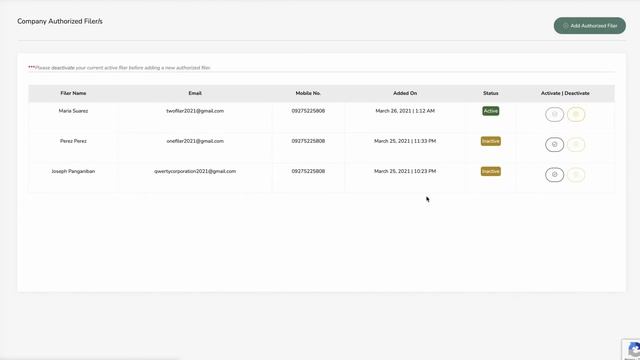Click the deactivate current filer notice text

[x=119, y=68]
